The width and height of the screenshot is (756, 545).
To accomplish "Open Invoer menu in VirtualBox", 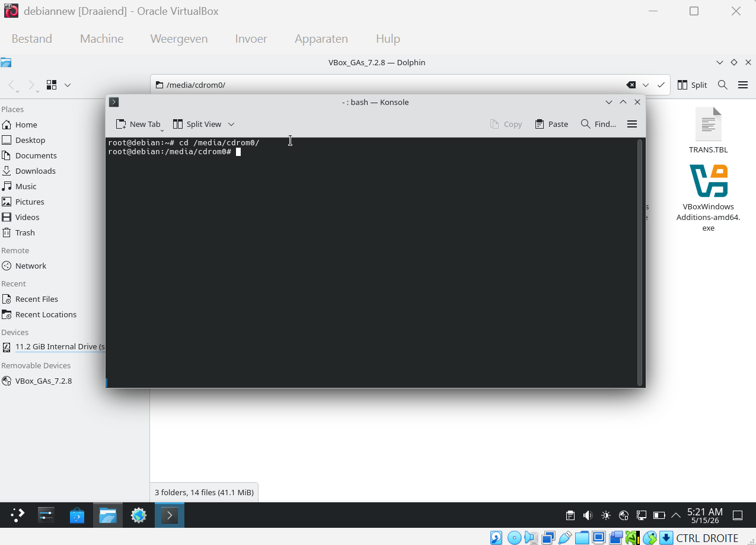I will tap(251, 39).
